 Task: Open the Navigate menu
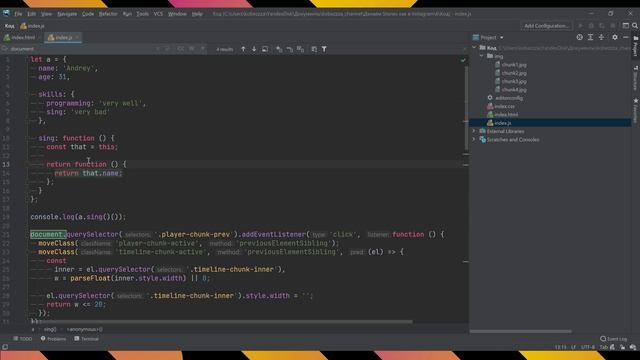pos(67,14)
